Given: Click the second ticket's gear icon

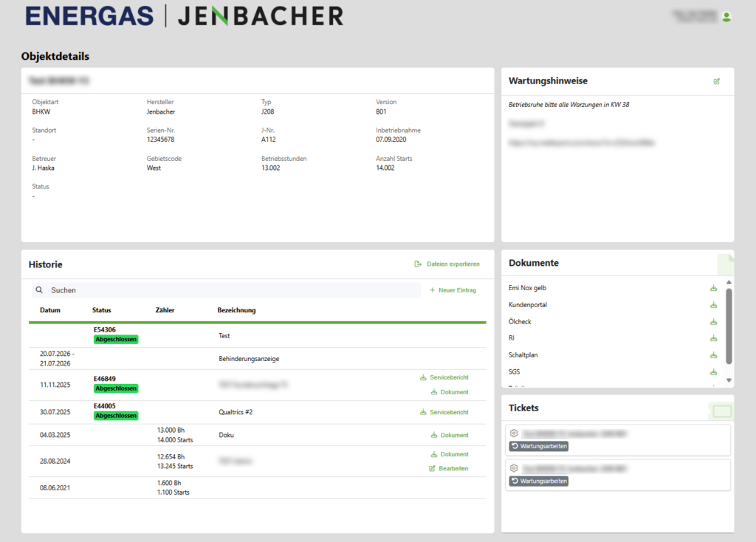Looking at the screenshot, I should click(514, 467).
